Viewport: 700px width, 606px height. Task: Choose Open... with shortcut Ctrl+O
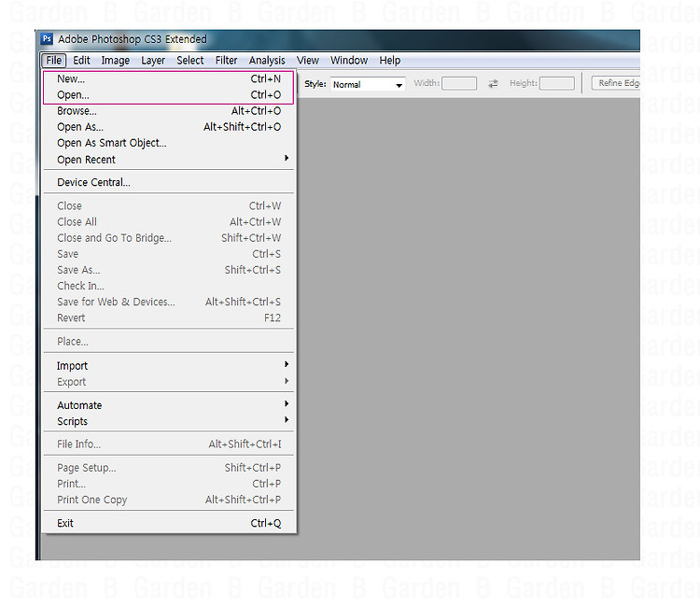coord(169,95)
